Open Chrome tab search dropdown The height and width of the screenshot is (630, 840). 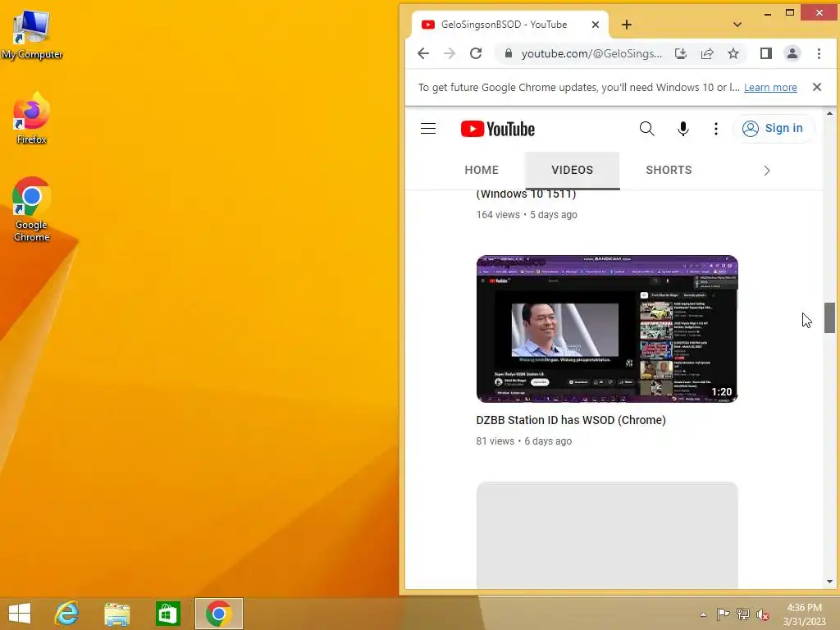pos(737,25)
